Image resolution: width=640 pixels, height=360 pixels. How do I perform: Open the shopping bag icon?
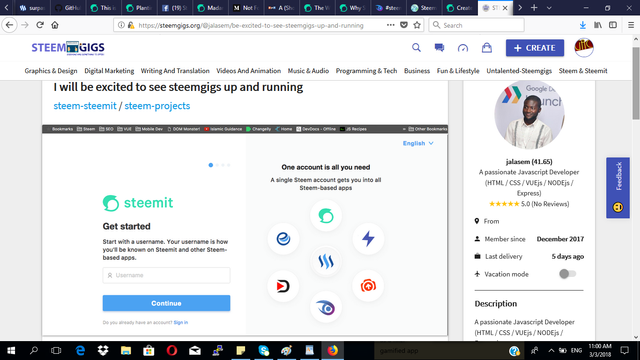tap(487, 48)
